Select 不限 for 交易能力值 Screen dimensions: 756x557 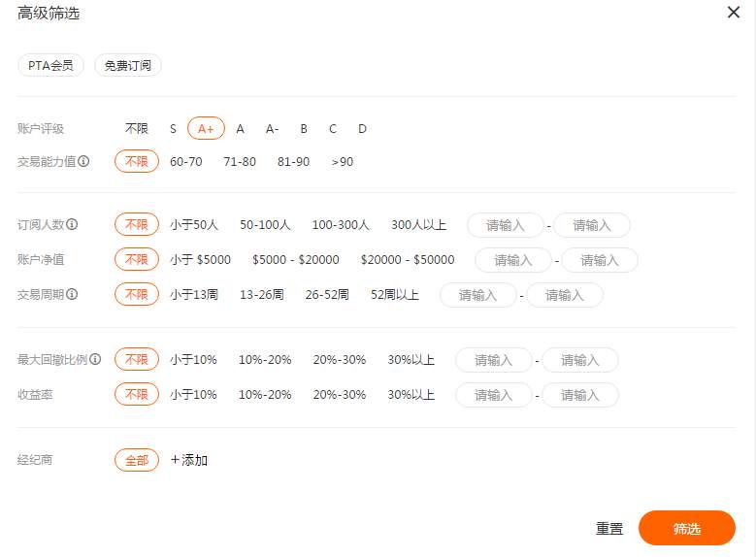point(137,161)
